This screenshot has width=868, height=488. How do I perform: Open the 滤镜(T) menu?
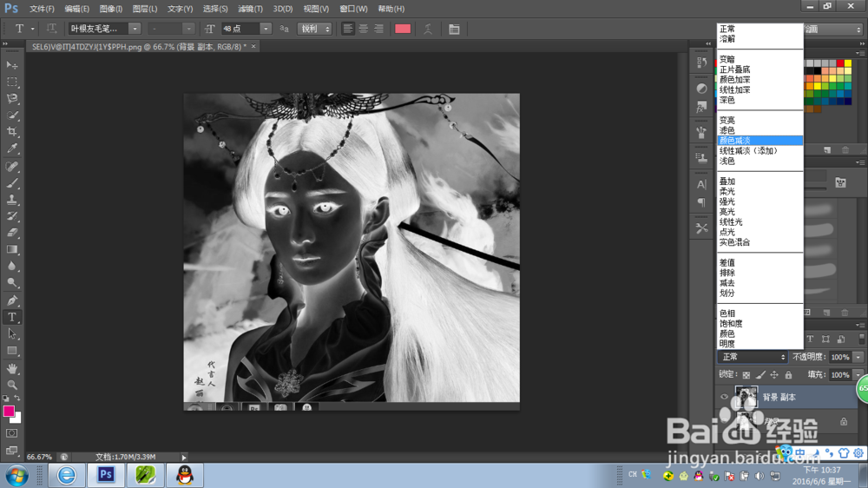[250, 9]
